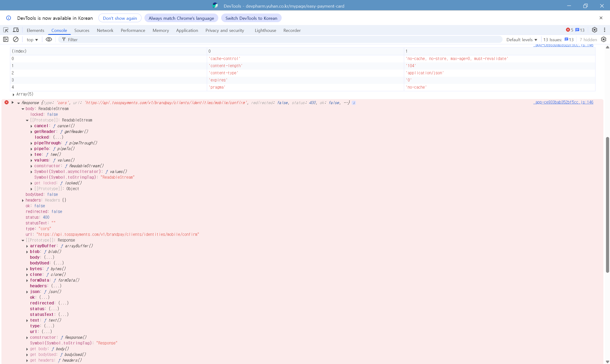Open the three-dot customize menu
This screenshot has width=610, height=364.
[x=604, y=30]
